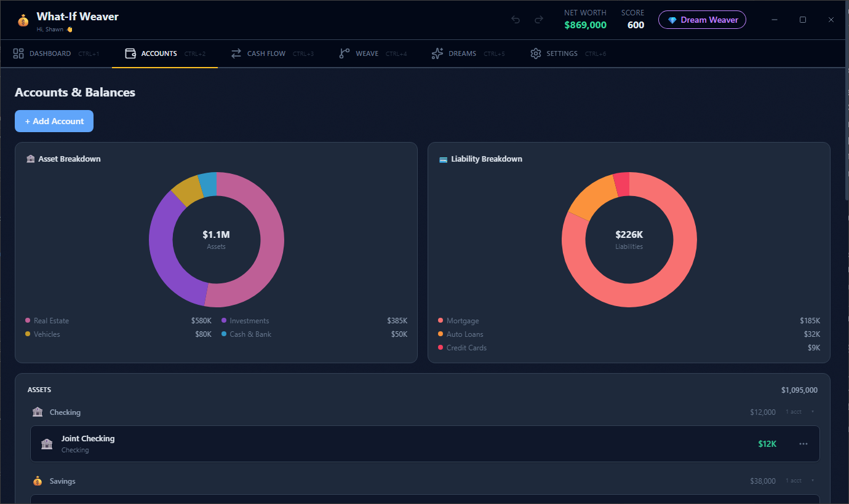The image size is (849, 504).
Task: Click the $80K Vehicles value
Action: click(x=203, y=334)
